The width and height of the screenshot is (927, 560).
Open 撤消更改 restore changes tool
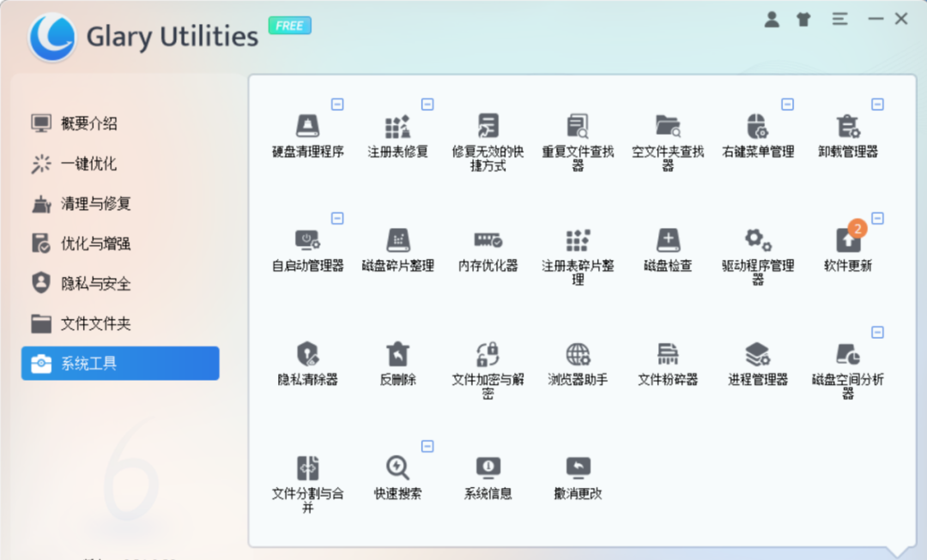(578, 478)
